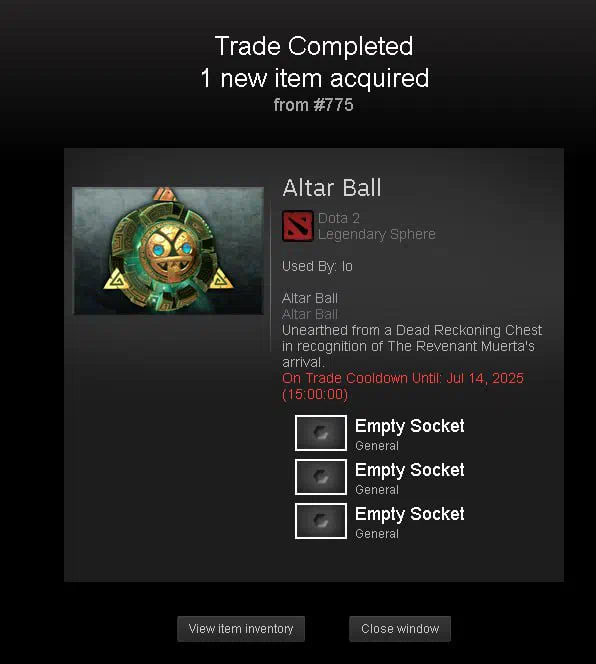Open the item inventory via View item inventory
The width and height of the screenshot is (596, 664).
[x=241, y=629]
